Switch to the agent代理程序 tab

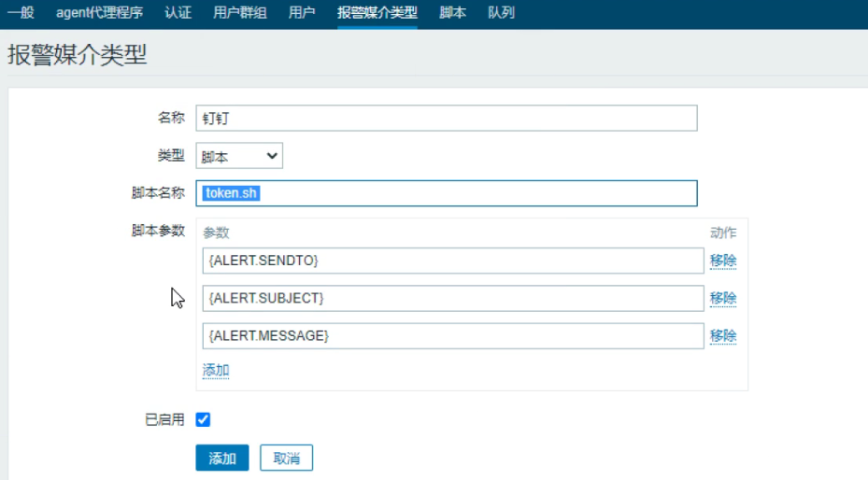(x=100, y=13)
